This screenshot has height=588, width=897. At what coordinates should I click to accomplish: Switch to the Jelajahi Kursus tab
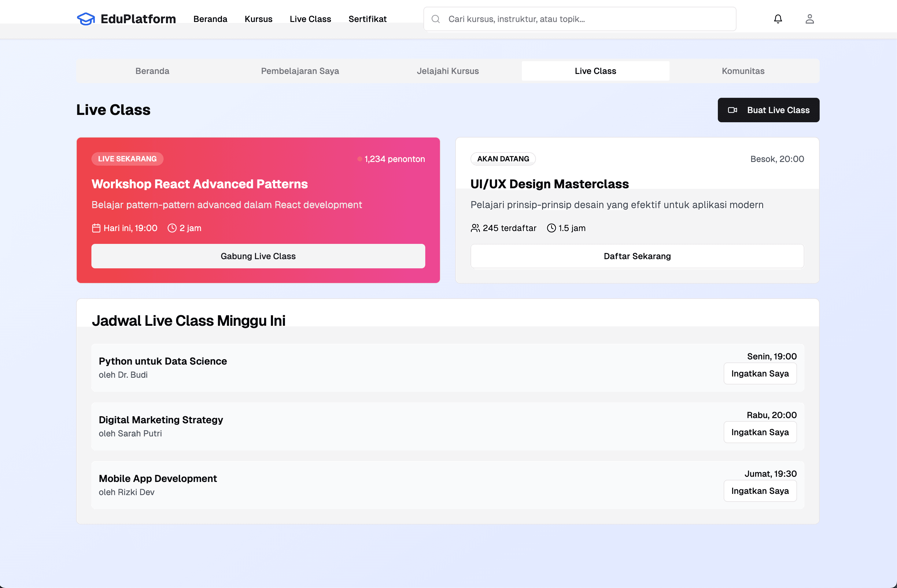coord(448,71)
